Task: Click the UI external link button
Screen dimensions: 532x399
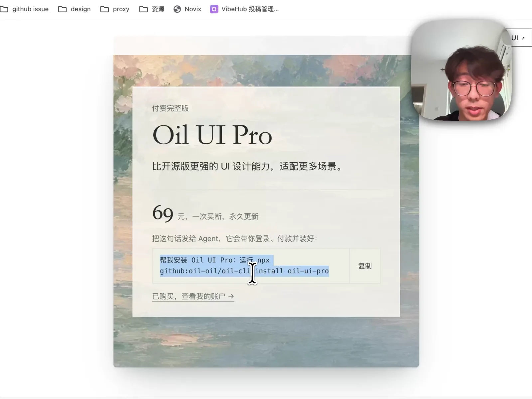Action: [519, 38]
